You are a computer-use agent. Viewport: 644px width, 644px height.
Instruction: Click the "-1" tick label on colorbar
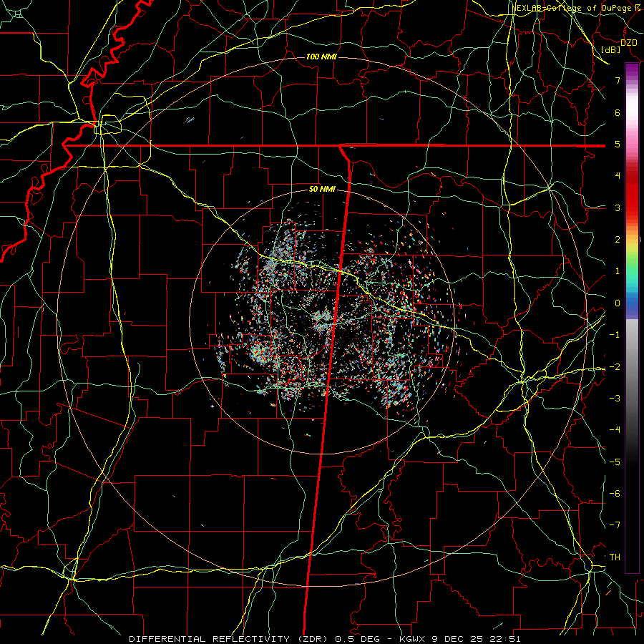point(615,335)
